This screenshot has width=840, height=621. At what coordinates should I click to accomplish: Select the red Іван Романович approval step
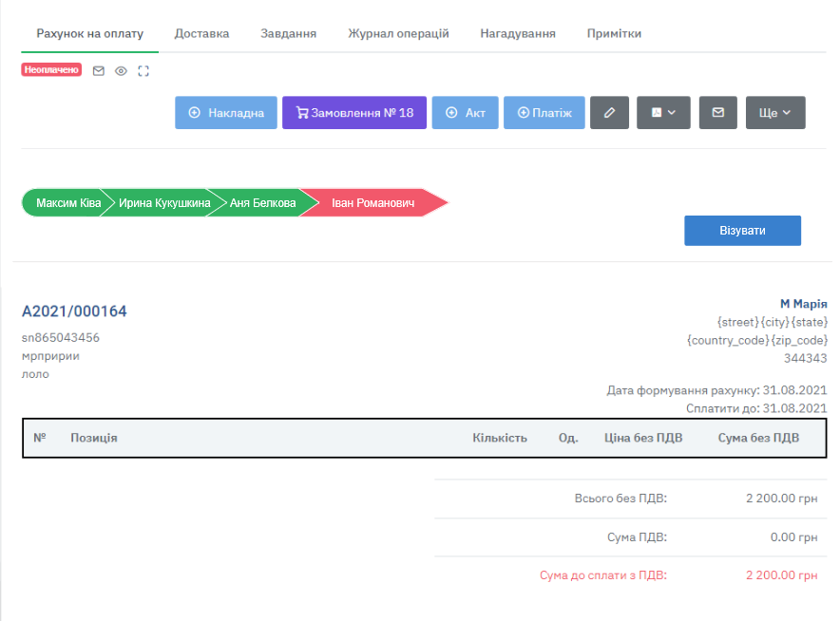(372, 203)
